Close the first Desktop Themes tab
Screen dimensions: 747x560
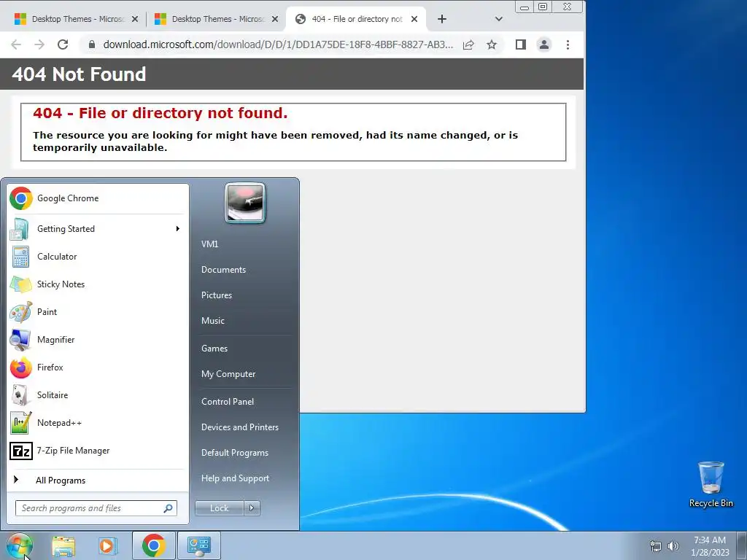coord(135,19)
